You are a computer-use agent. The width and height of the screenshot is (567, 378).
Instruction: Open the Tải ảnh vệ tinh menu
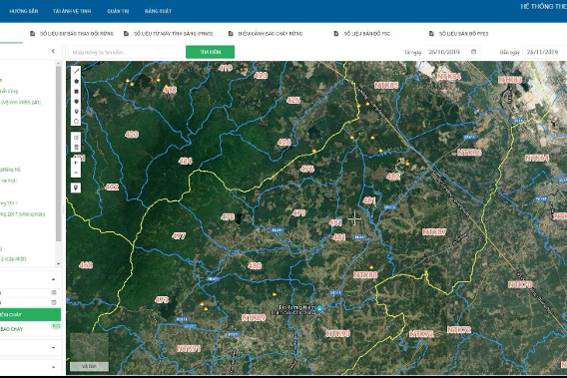click(x=72, y=11)
